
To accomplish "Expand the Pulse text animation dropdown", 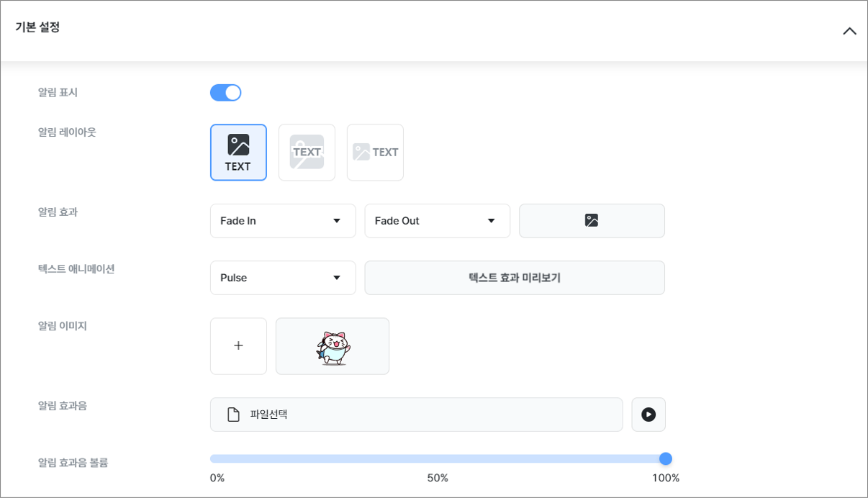I will 283,278.
